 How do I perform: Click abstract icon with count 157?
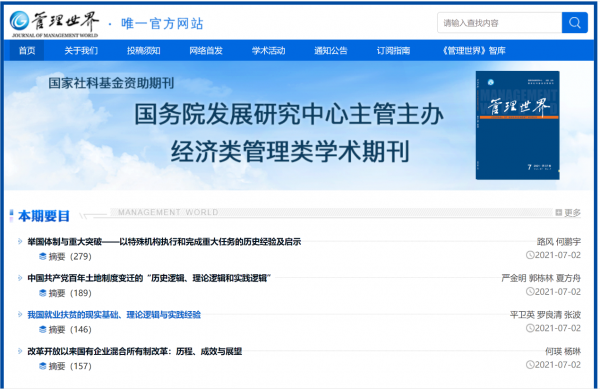click(x=42, y=366)
